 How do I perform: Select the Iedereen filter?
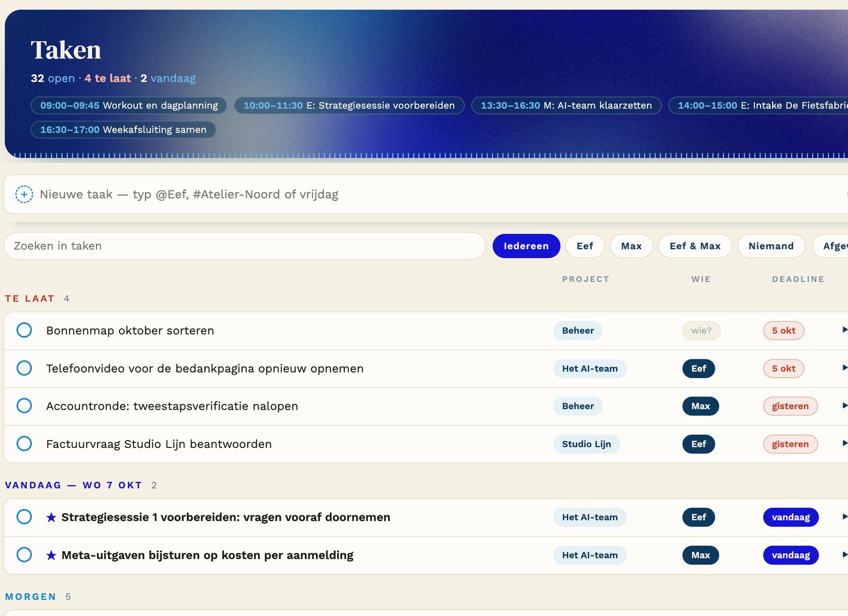click(526, 246)
